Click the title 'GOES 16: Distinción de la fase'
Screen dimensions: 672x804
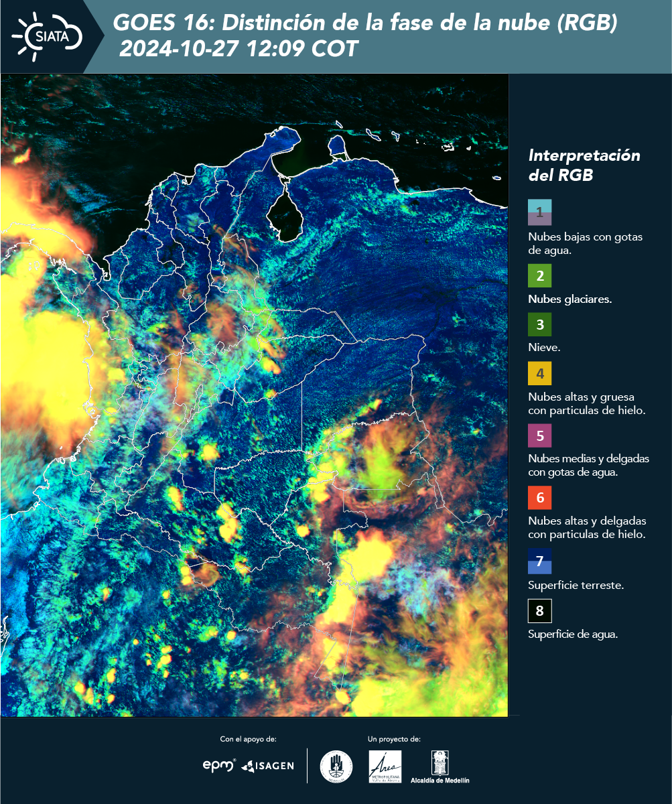364,23
